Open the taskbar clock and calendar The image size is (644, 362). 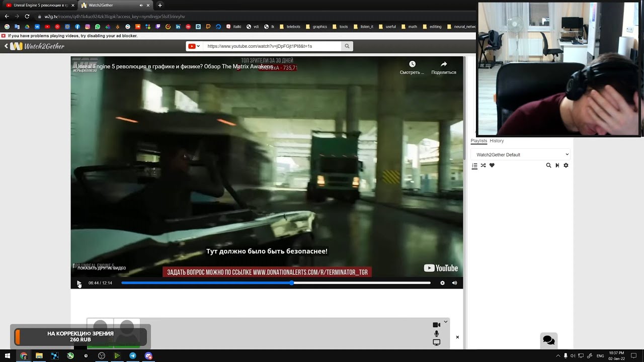coord(617,356)
